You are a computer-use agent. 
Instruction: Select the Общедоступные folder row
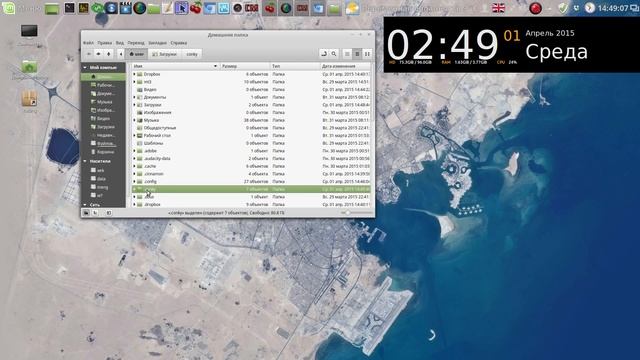(x=251, y=128)
